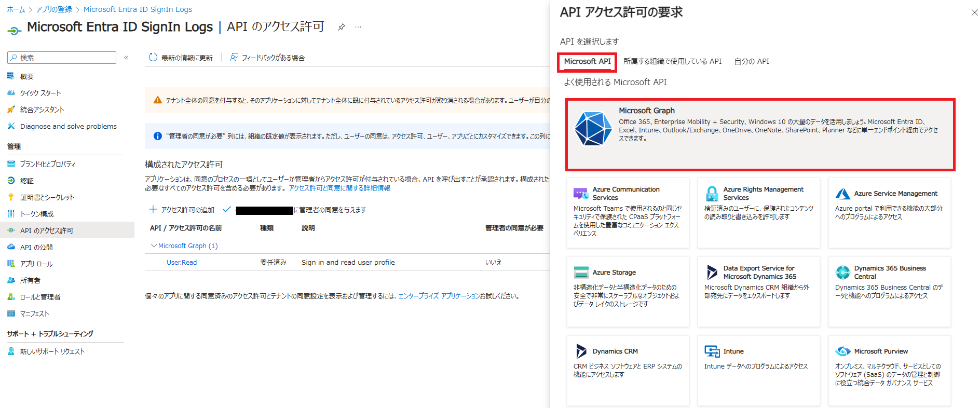This screenshot has height=408, width=980.
Task: Open 証明書とシークレット key icon
Action: tap(11, 197)
